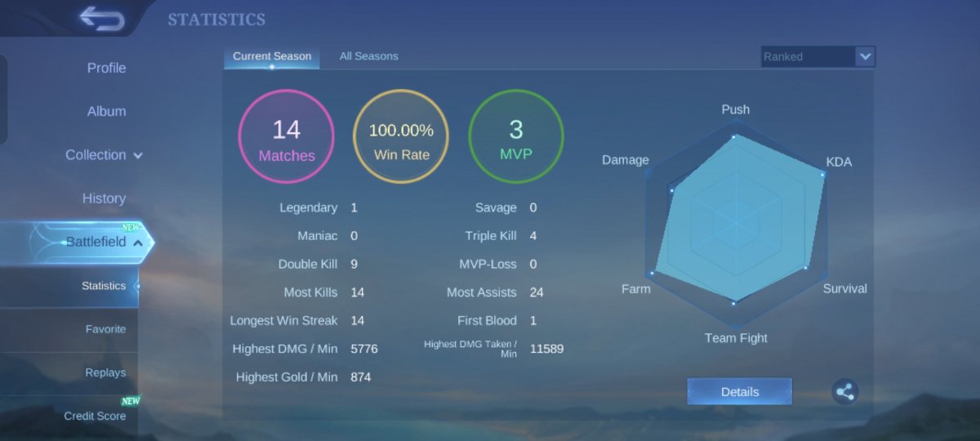Collapse the Battlefield section chevron
This screenshot has height=441, width=980.
click(x=138, y=243)
